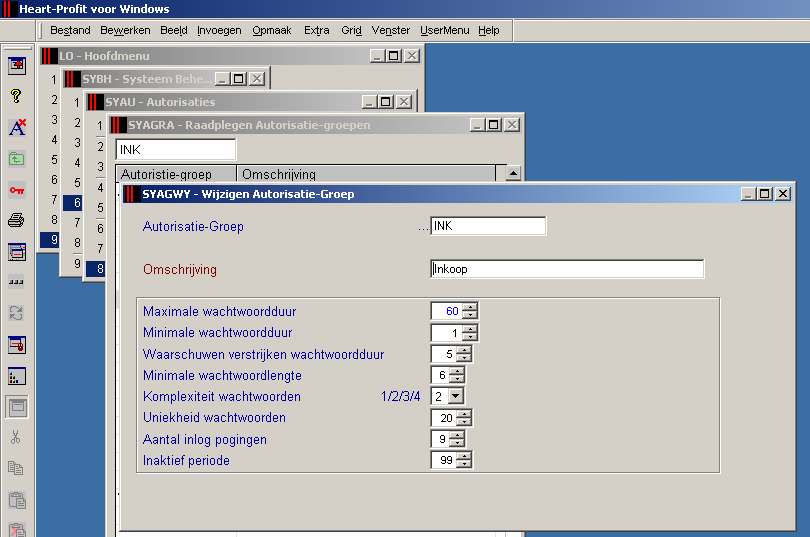Click the pressed gray window frame icon
This screenshot has height=537, width=810.
[x=17, y=407]
